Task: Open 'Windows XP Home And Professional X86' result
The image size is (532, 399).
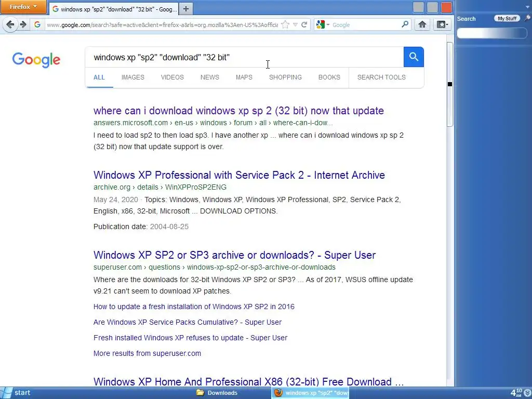Action: 248,382
